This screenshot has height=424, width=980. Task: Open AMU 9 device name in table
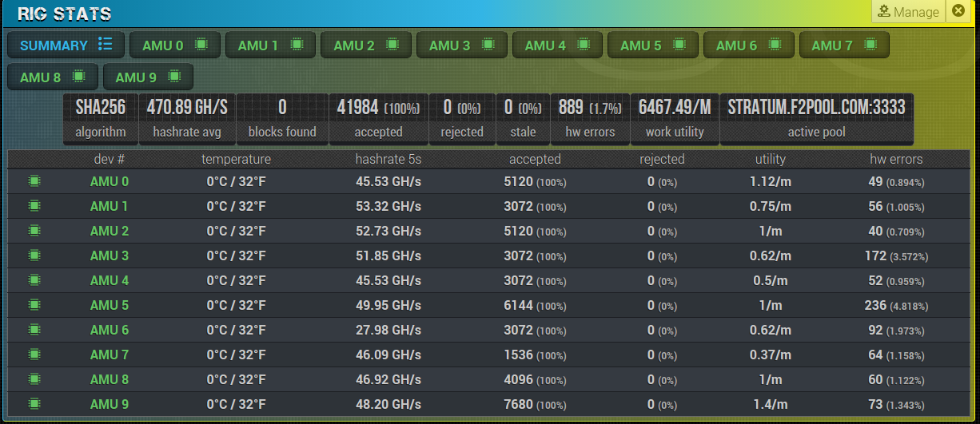coord(110,404)
